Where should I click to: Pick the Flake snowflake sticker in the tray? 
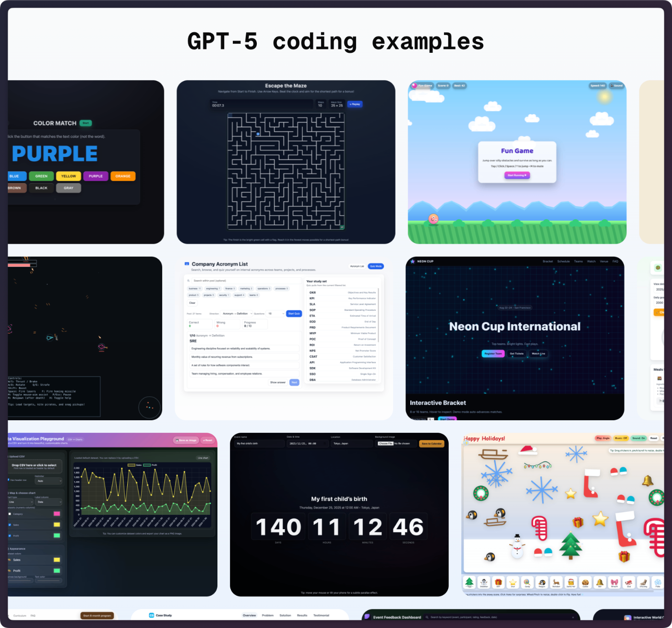658,582
